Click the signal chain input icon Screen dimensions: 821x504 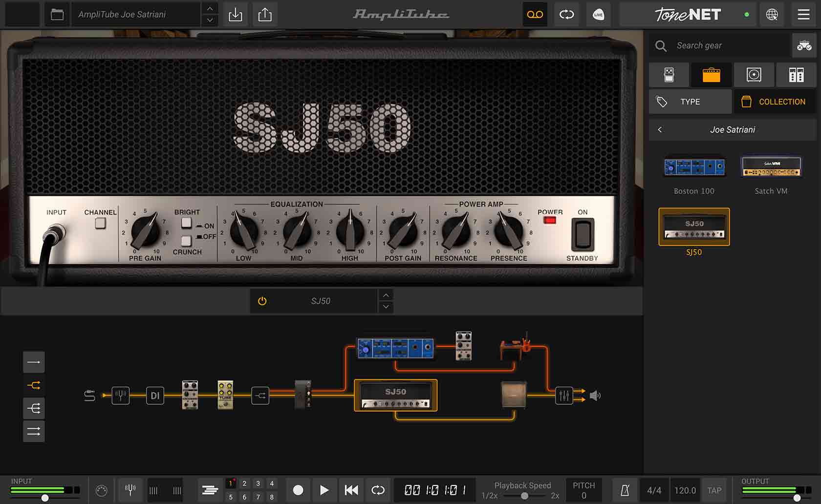pos(89,396)
